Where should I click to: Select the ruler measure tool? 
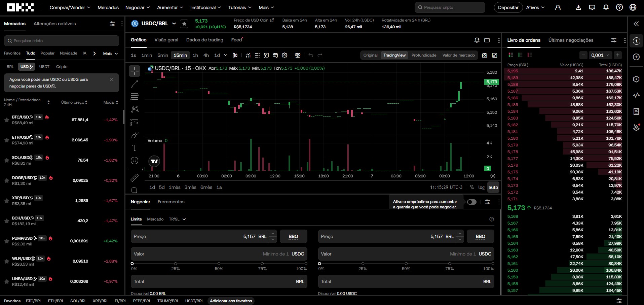134,178
